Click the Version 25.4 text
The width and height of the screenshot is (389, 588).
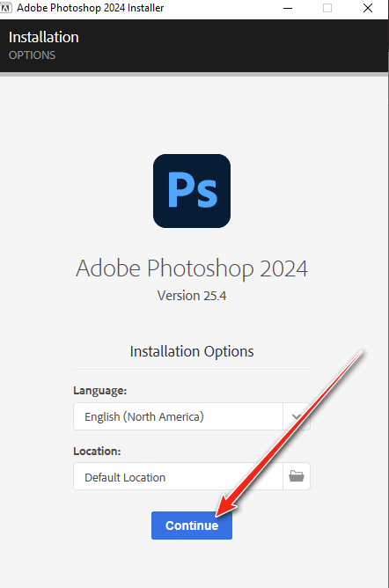pyautogui.click(x=192, y=296)
